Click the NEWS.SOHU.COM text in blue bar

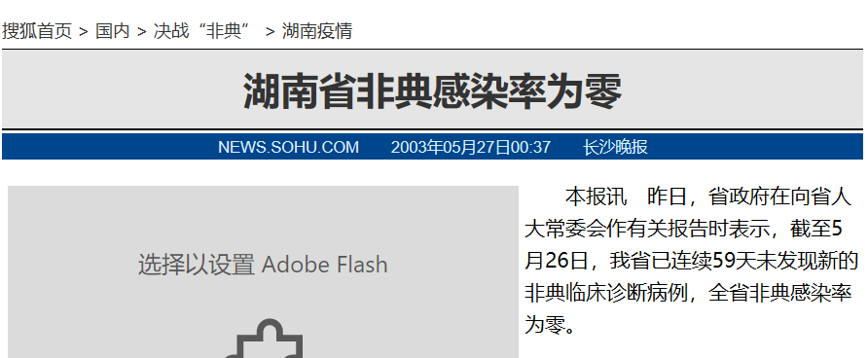point(288,147)
